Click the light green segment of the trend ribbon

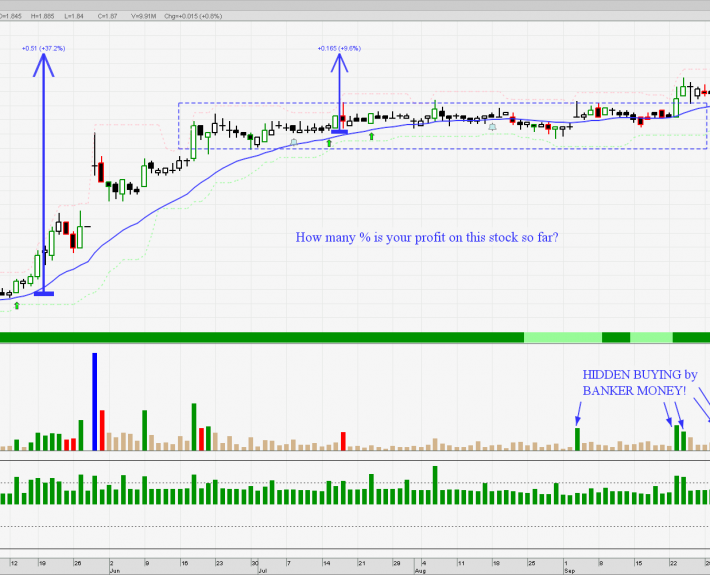coord(563,338)
